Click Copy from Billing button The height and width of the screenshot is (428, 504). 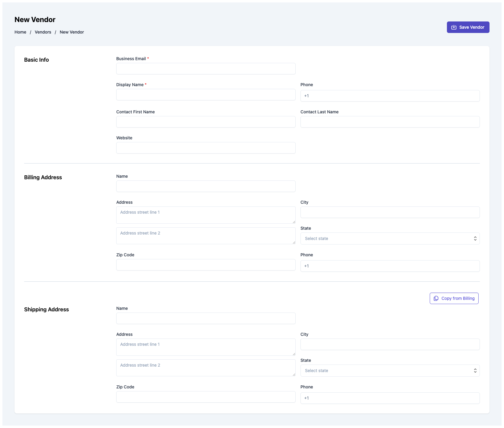click(x=454, y=298)
